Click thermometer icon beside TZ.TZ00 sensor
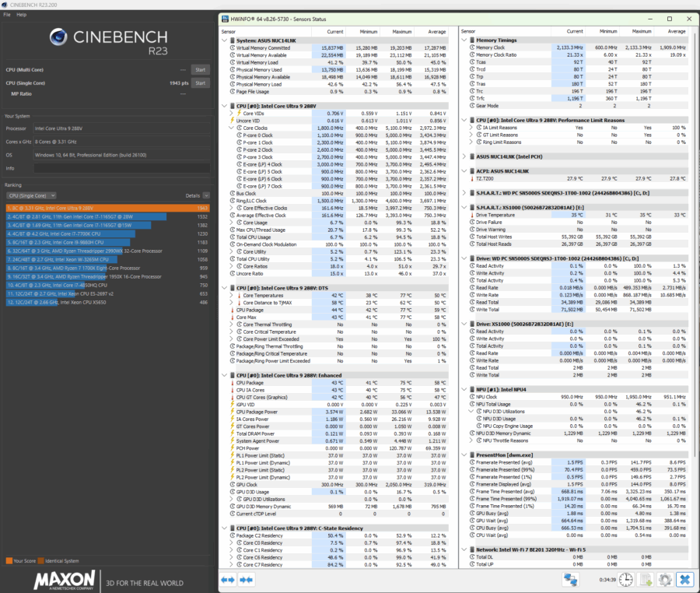700x593 pixels. (472, 179)
